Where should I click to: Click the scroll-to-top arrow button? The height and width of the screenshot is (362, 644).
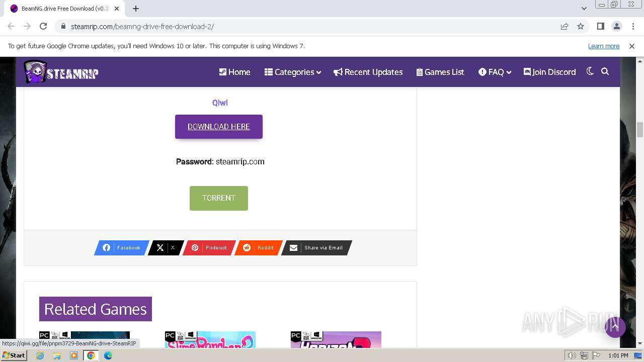click(615, 327)
